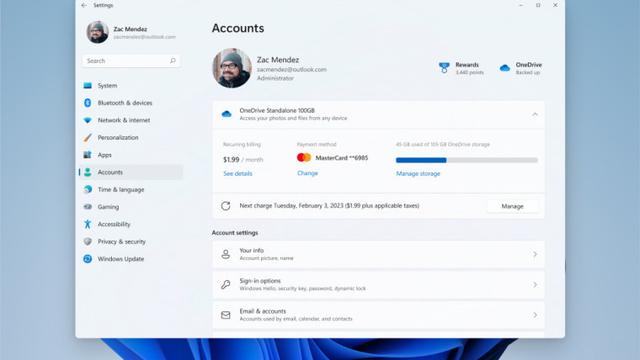Image resolution: width=640 pixels, height=360 pixels.
Task: Collapse the OneDrive Standalone 100GB card
Action: 535,114
